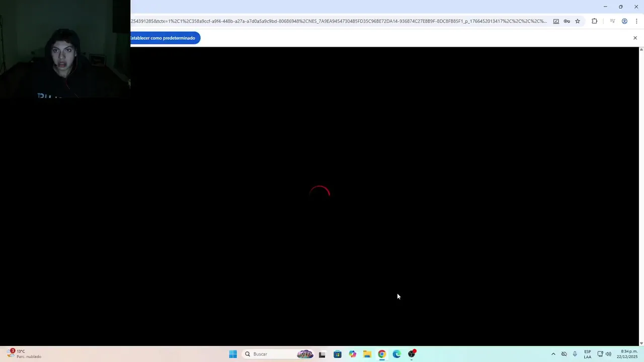
Task: Click the vertical page scrollbar
Action: tap(641, 196)
